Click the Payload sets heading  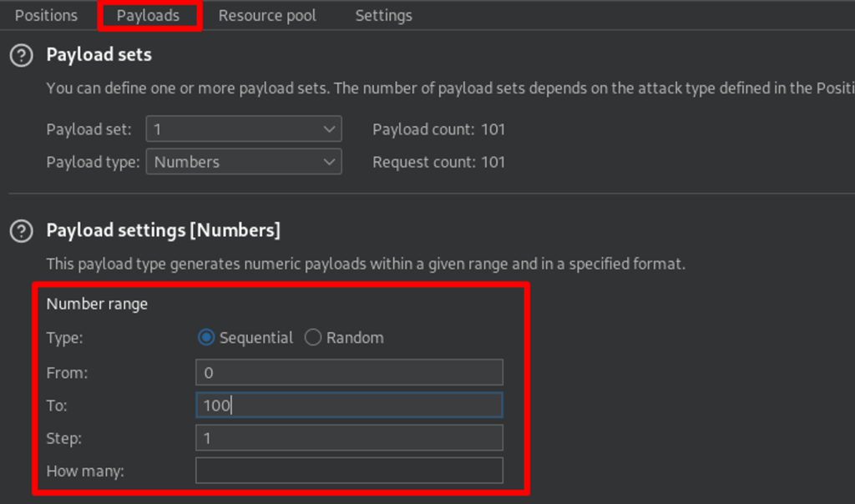(99, 56)
